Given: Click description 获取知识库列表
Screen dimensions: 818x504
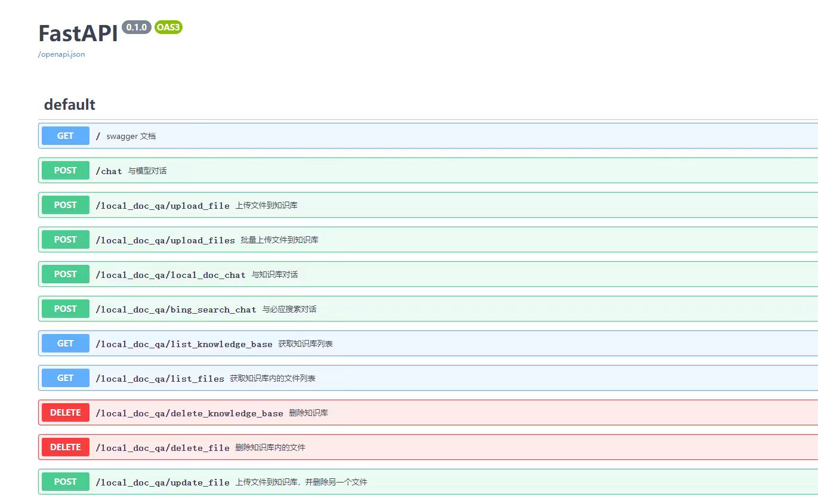Looking at the screenshot, I should click(305, 344).
